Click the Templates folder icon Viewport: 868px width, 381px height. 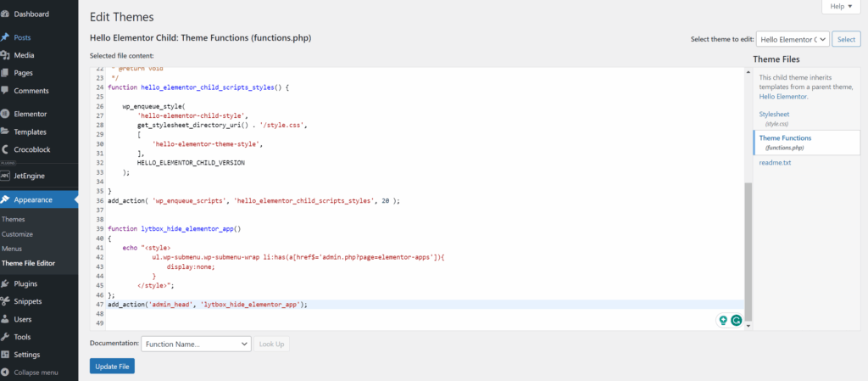[5, 132]
